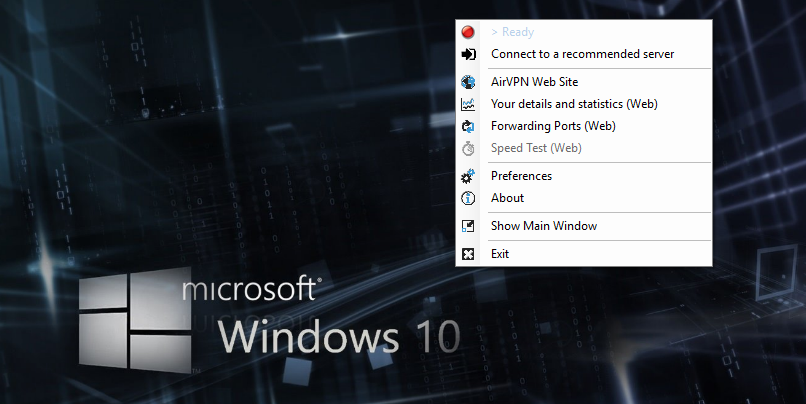
Task: Click the '> Ready' status text
Action: [x=512, y=32]
